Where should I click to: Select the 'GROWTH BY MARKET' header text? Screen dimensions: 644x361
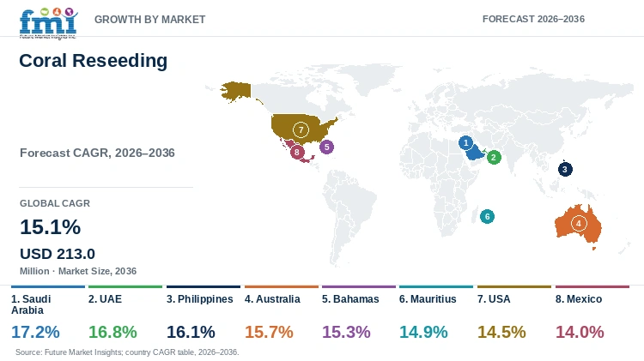(x=150, y=19)
